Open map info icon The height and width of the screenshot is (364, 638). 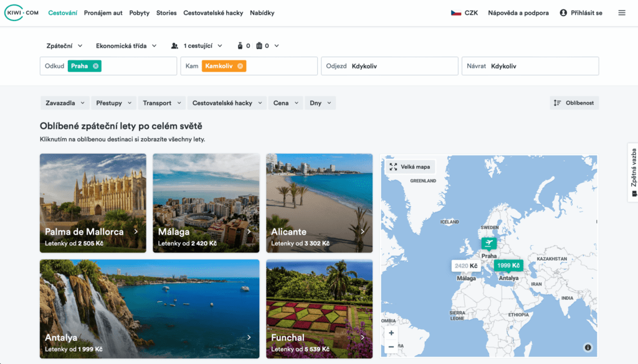click(588, 347)
